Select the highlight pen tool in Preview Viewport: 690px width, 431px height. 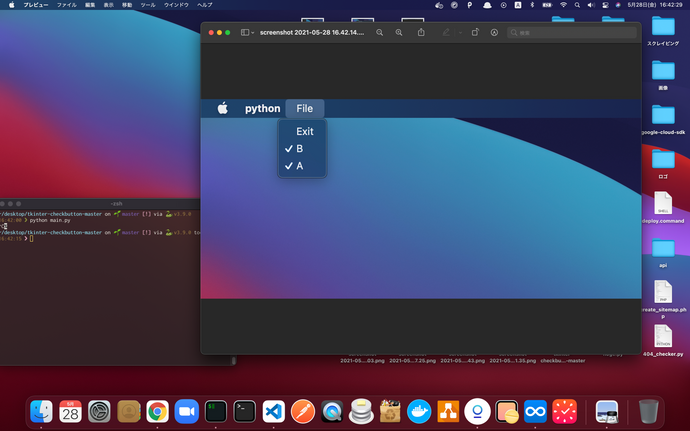[x=446, y=33]
